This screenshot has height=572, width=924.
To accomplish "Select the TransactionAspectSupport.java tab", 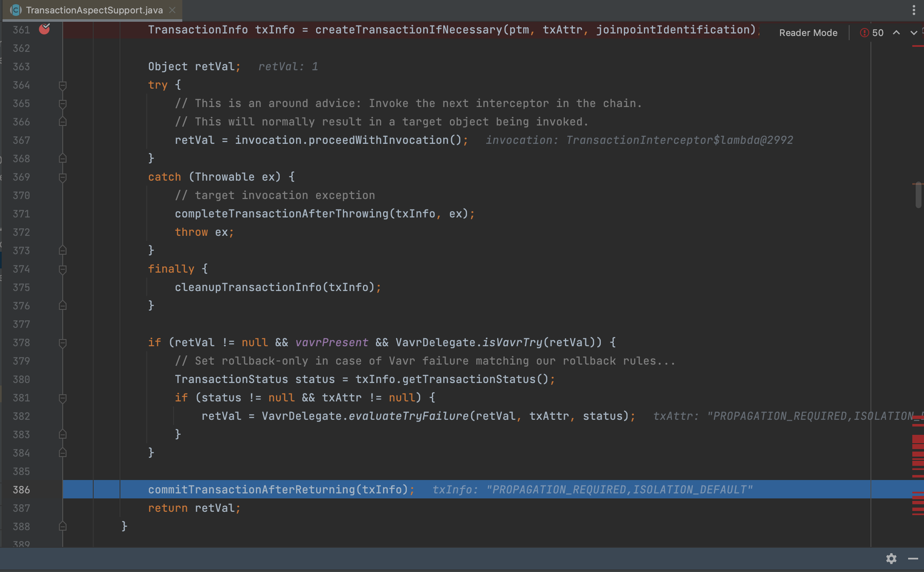I will coord(94,10).
